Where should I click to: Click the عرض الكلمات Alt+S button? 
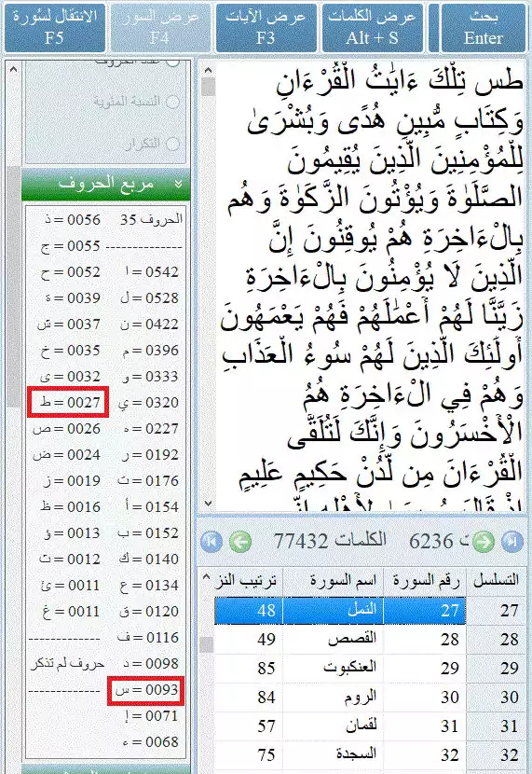pos(373,28)
